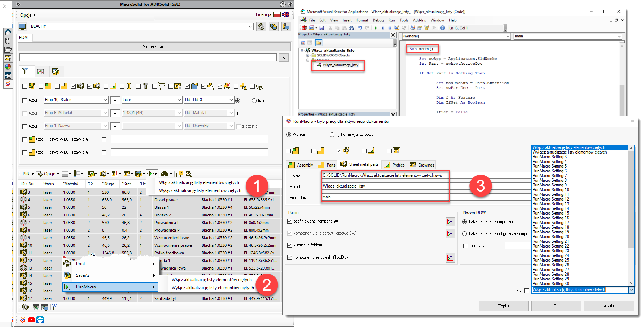Uncheck 'zdefiniowane komponenty' checkbox
This screenshot has width=644, height=327.
[x=289, y=221]
